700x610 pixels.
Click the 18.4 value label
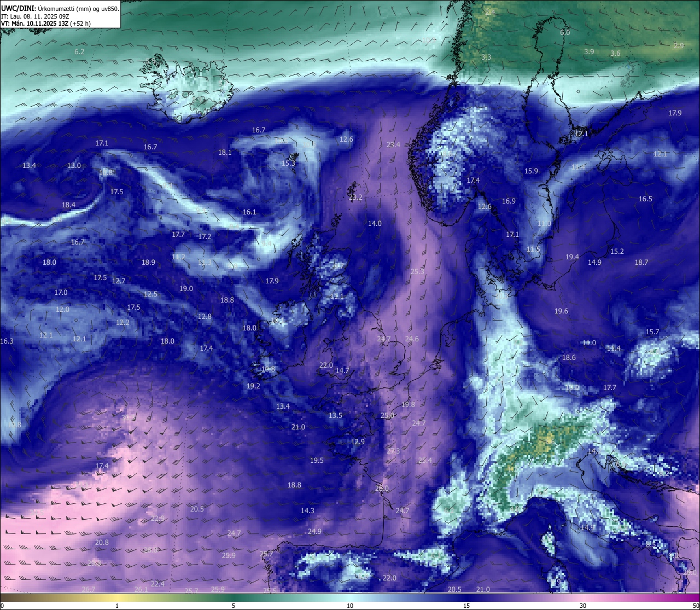click(x=68, y=205)
